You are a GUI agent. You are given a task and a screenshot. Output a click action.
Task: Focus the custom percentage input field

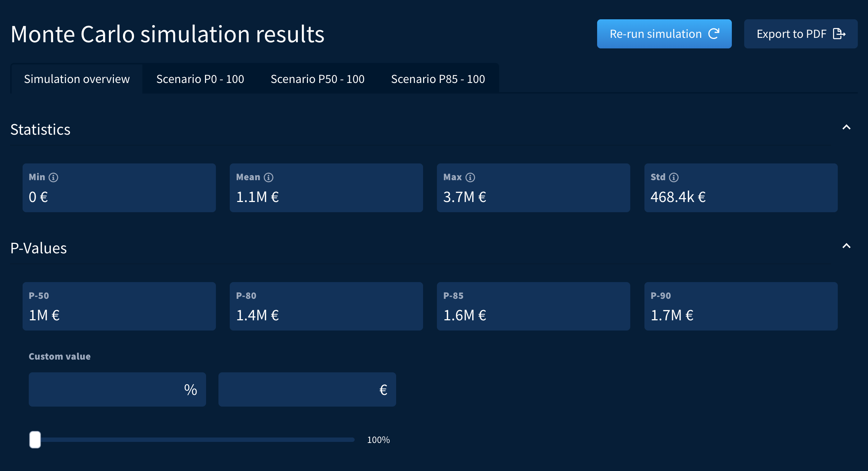pos(106,389)
